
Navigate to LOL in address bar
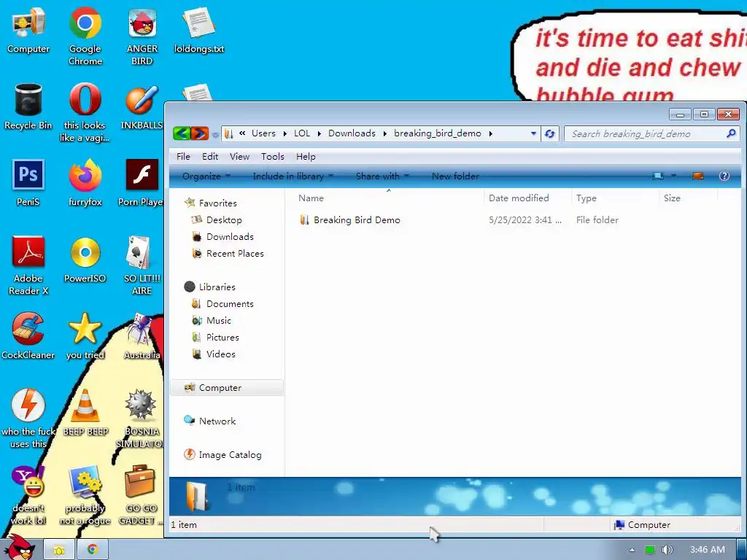coord(301,133)
